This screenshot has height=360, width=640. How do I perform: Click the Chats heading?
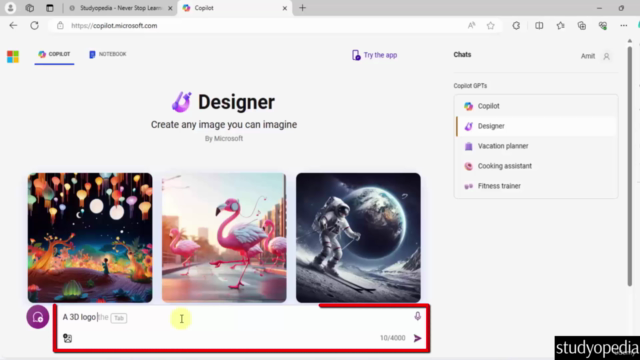tap(462, 55)
